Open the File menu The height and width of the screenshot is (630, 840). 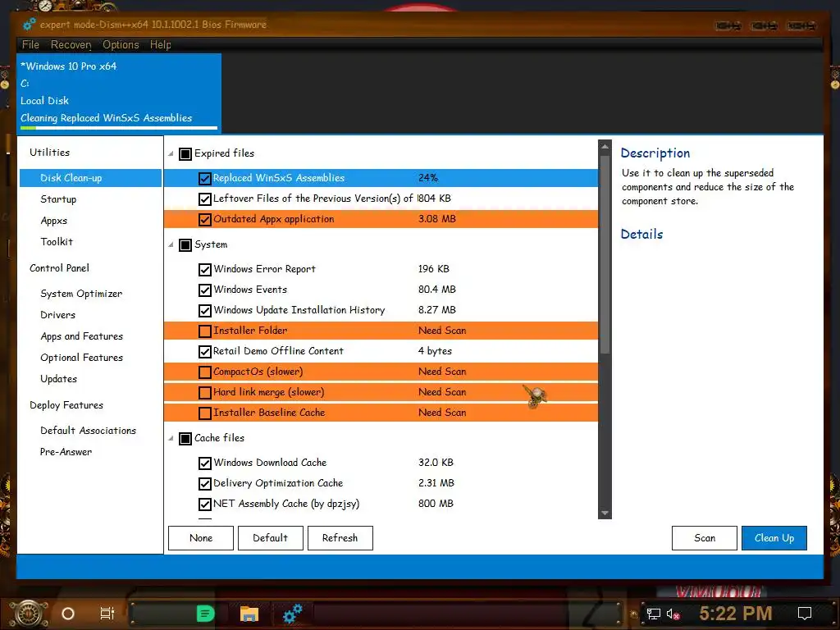[x=30, y=44]
